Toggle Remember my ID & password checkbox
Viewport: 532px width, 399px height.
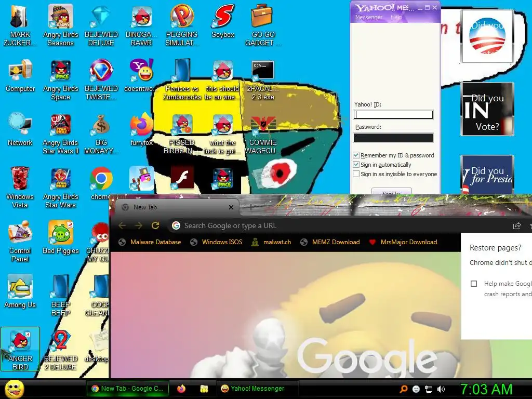coord(356,155)
